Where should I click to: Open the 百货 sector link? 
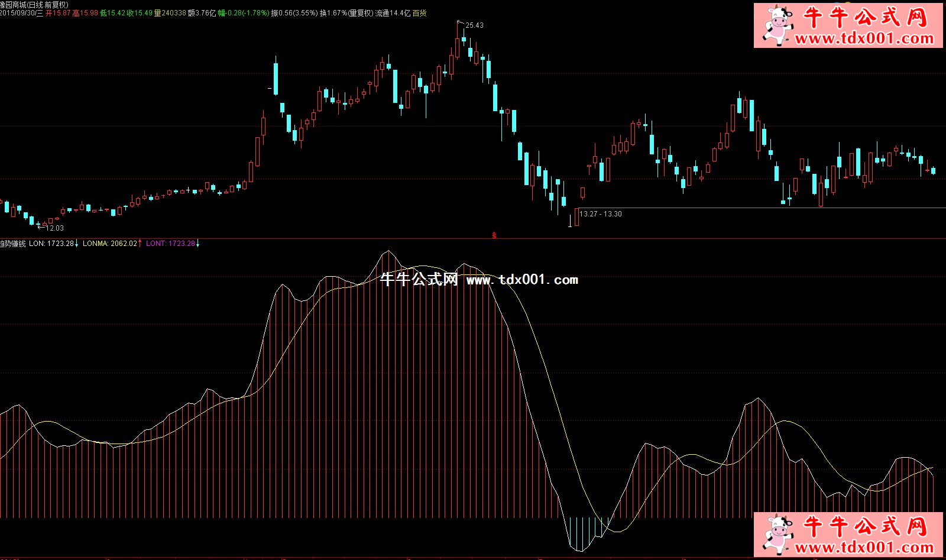click(419, 13)
